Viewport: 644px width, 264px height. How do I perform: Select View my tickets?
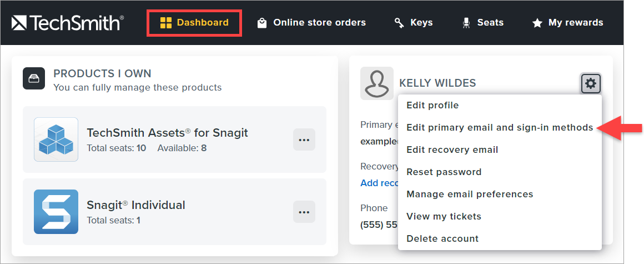point(444,216)
